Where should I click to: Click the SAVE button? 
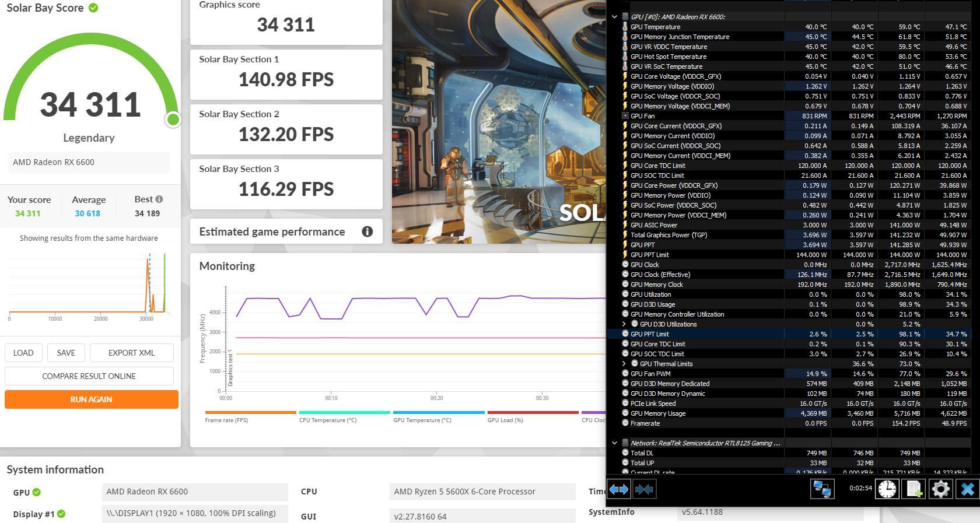66,353
